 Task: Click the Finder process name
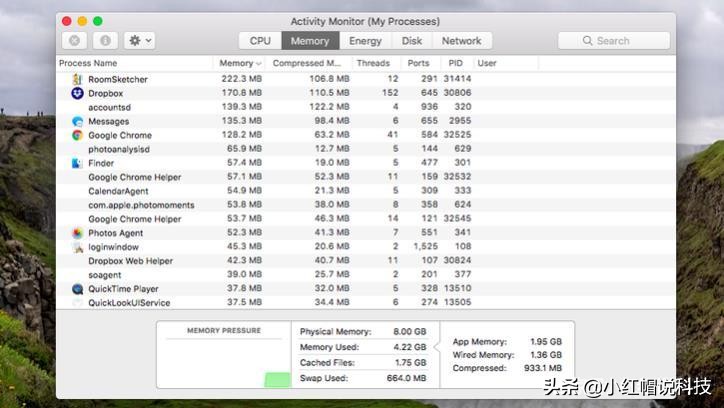(101, 163)
